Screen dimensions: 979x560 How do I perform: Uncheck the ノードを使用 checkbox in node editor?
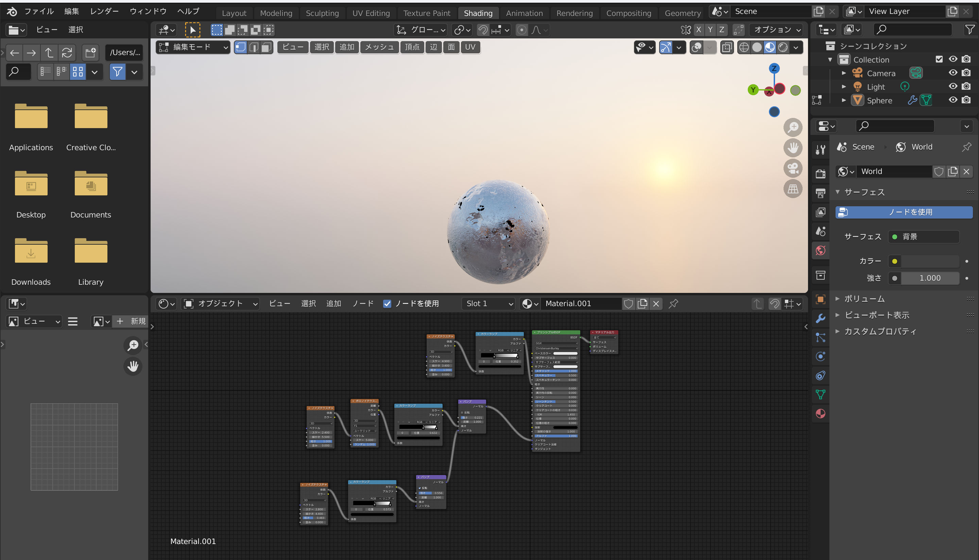click(387, 304)
